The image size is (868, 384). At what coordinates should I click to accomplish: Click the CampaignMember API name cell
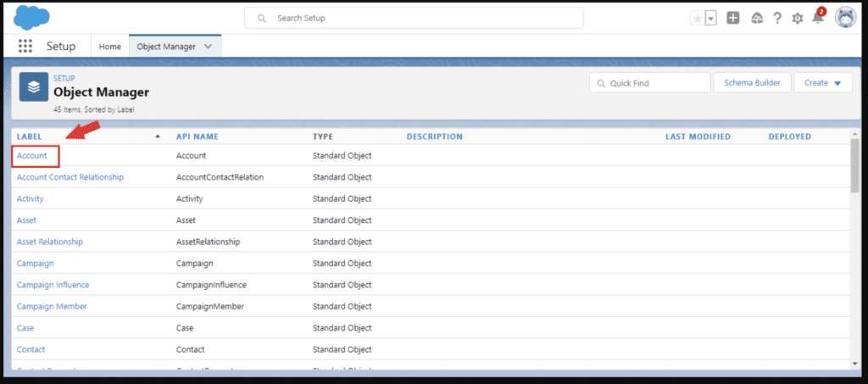(x=210, y=307)
